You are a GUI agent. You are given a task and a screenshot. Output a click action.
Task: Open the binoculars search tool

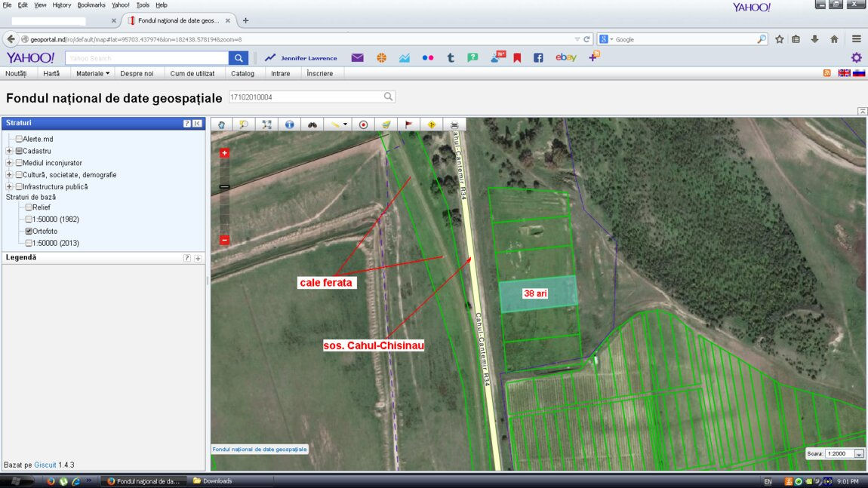tap(312, 124)
